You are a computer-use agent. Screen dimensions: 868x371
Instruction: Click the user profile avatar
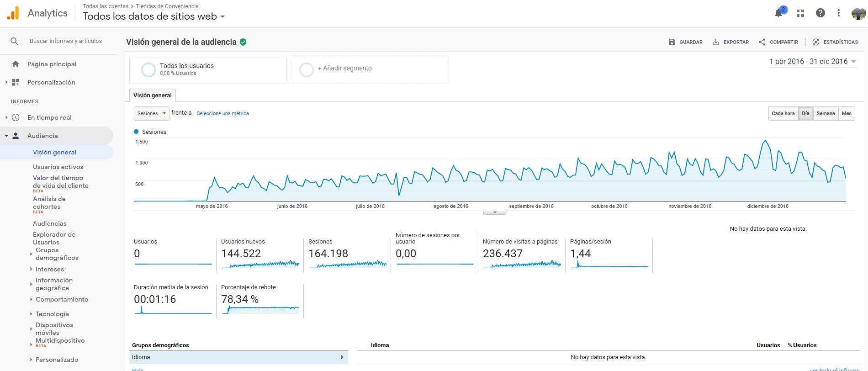point(859,13)
